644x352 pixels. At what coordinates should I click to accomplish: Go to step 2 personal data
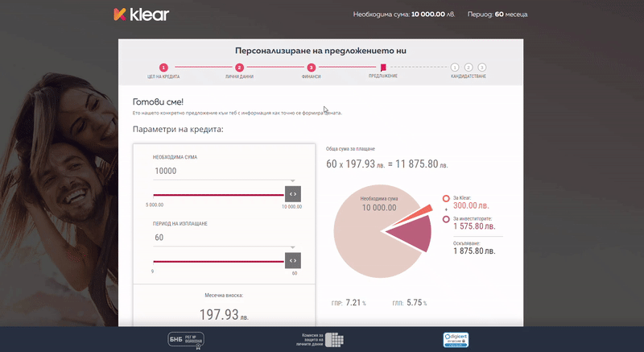[x=239, y=68]
